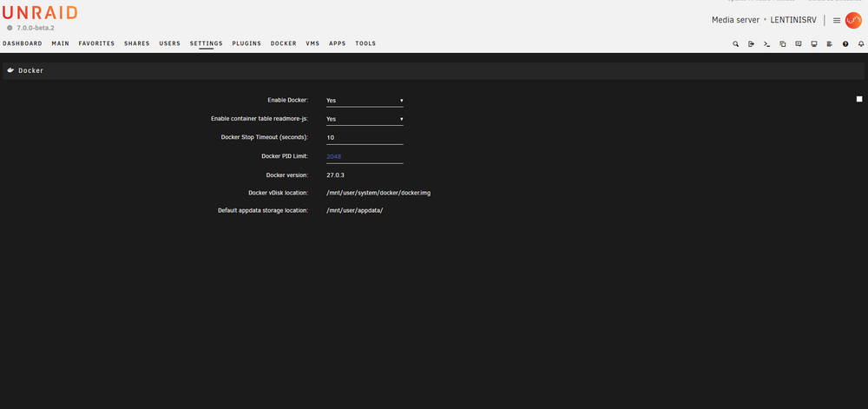Open the file manager icon
Image resolution: width=868 pixels, height=409 pixels.
[783, 43]
